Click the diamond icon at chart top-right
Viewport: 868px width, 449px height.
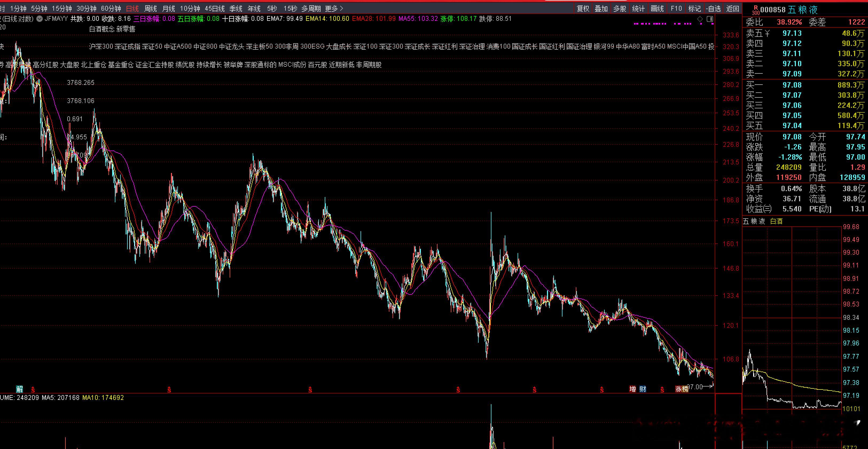pos(700,19)
